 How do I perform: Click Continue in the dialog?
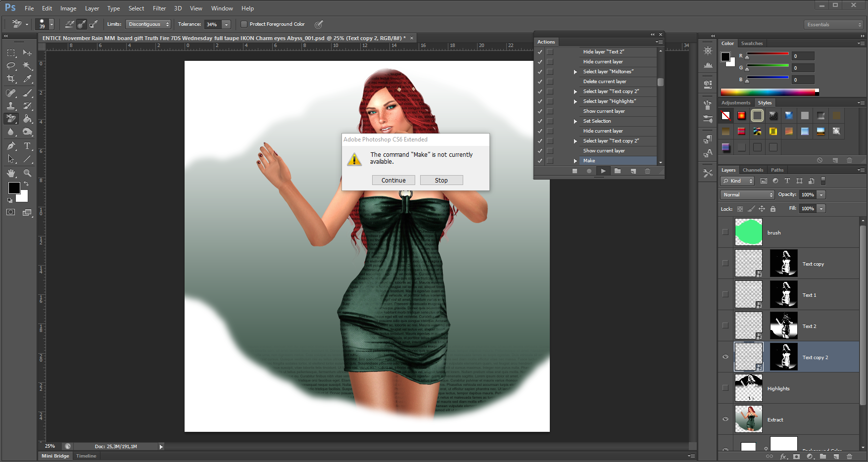pos(393,181)
